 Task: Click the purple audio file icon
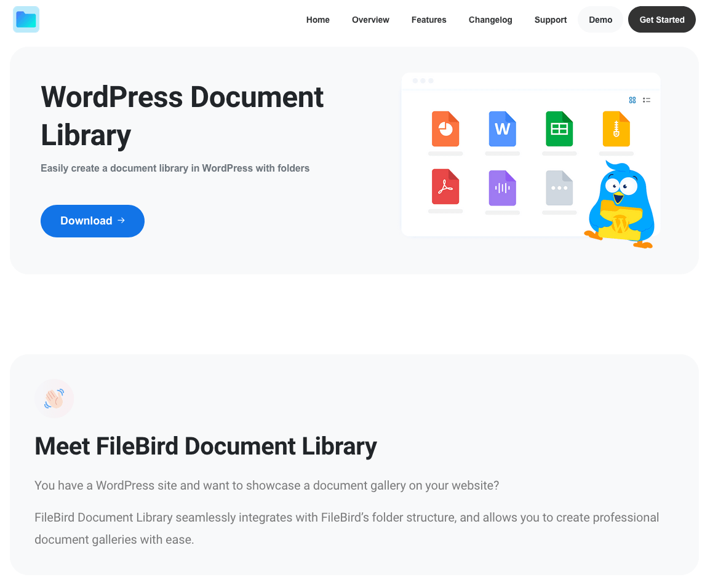coord(502,188)
